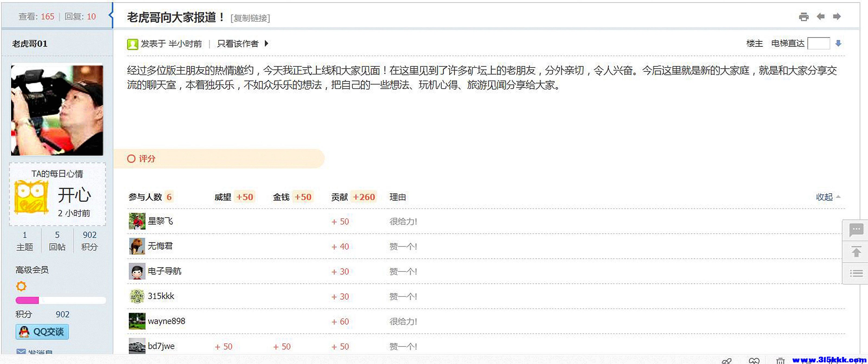Click the envelope icon next to 发消息
This screenshot has height=364, width=868.
21,352
